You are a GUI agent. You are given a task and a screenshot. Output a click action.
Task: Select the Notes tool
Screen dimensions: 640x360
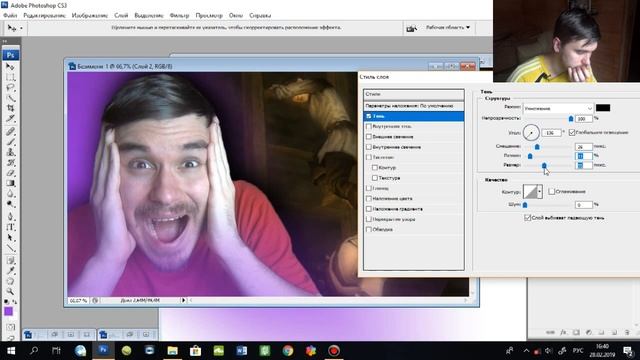pyautogui.click(x=10, y=260)
